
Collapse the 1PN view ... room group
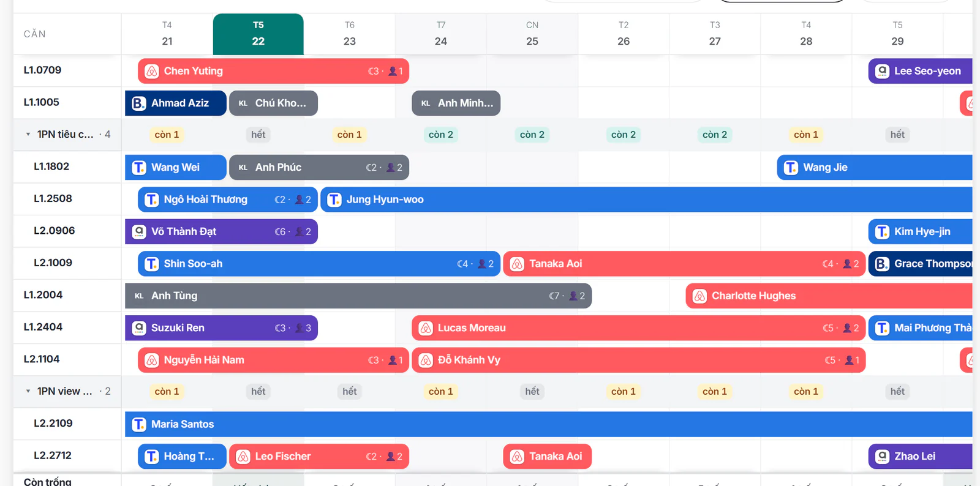(28, 392)
